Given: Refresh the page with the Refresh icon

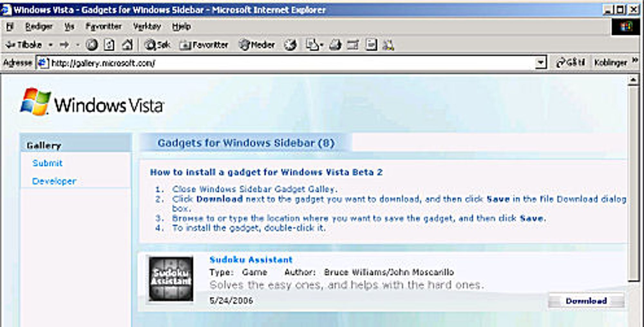Looking at the screenshot, I should click(109, 45).
